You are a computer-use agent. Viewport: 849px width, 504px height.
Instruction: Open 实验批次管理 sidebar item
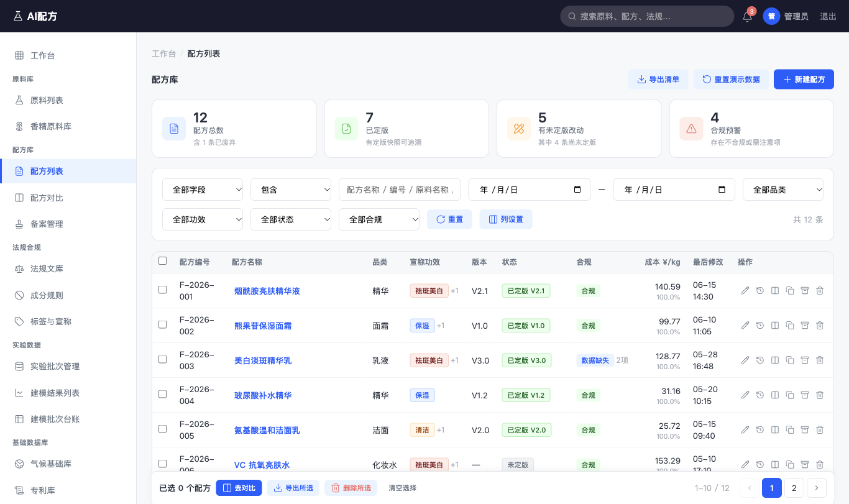pos(68,366)
